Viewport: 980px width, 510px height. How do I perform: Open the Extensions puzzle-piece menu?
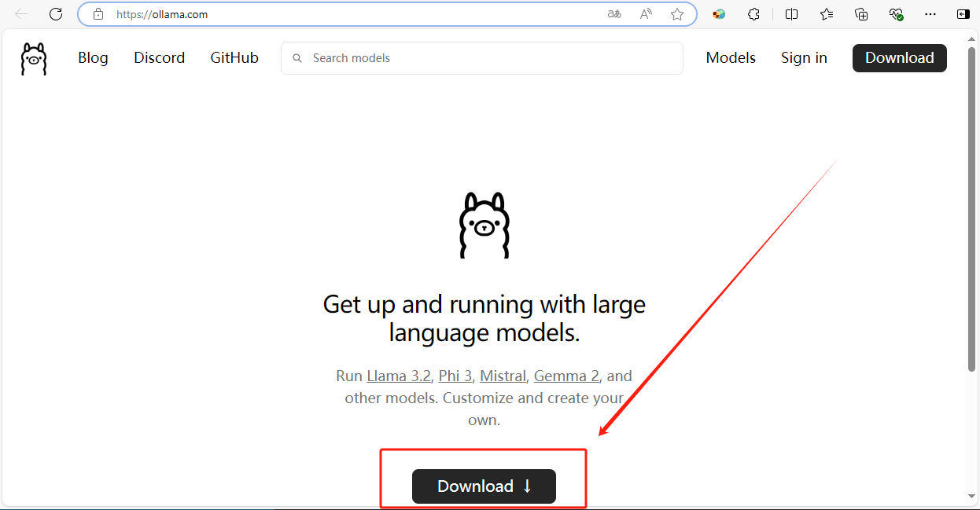coord(753,14)
